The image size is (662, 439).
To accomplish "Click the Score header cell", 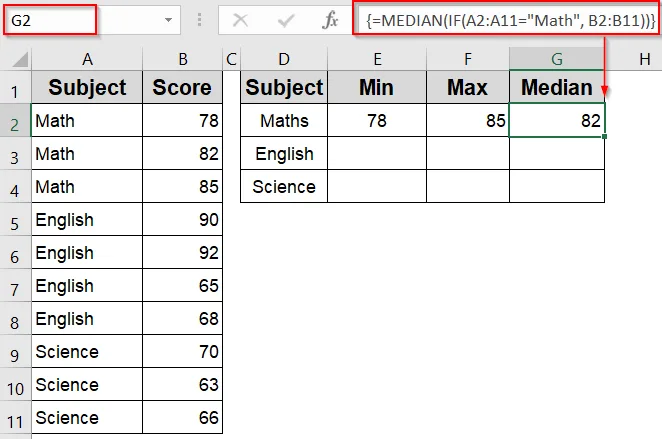I will click(x=182, y=87).
